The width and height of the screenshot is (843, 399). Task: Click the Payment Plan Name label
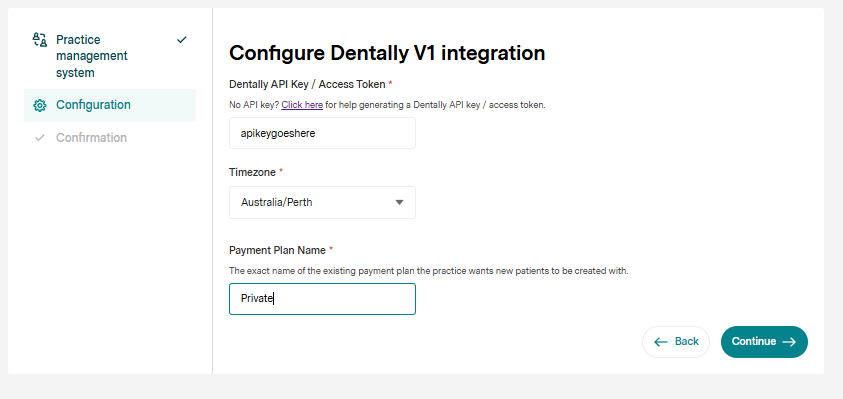(x=277, y=251)
